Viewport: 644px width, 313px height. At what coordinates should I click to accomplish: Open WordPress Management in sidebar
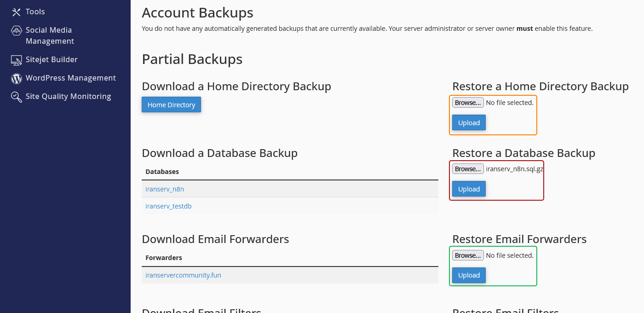point(71,78)
